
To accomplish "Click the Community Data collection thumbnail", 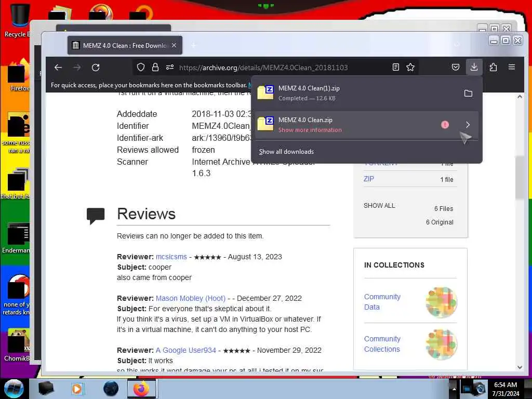I will [442, 302].
